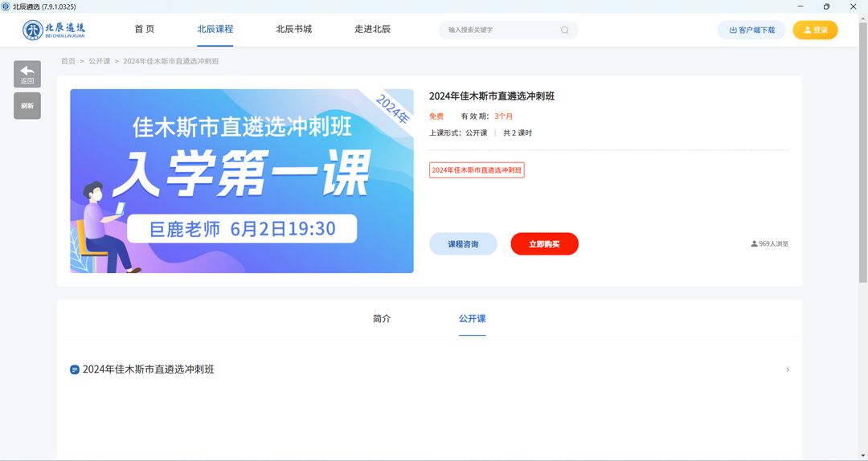Click the blue document icon in the lesson row

click(x=75, y=369)
